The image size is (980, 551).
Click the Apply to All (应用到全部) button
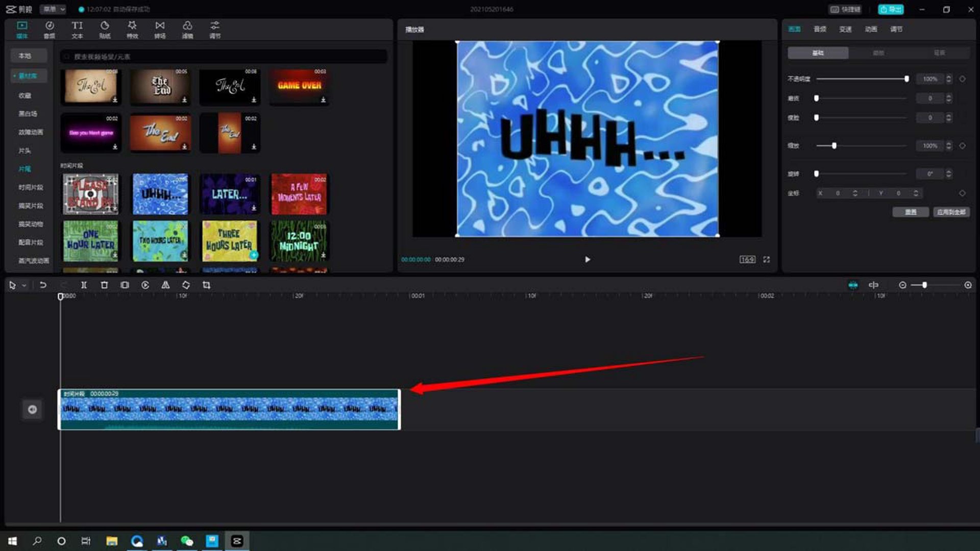951,212
